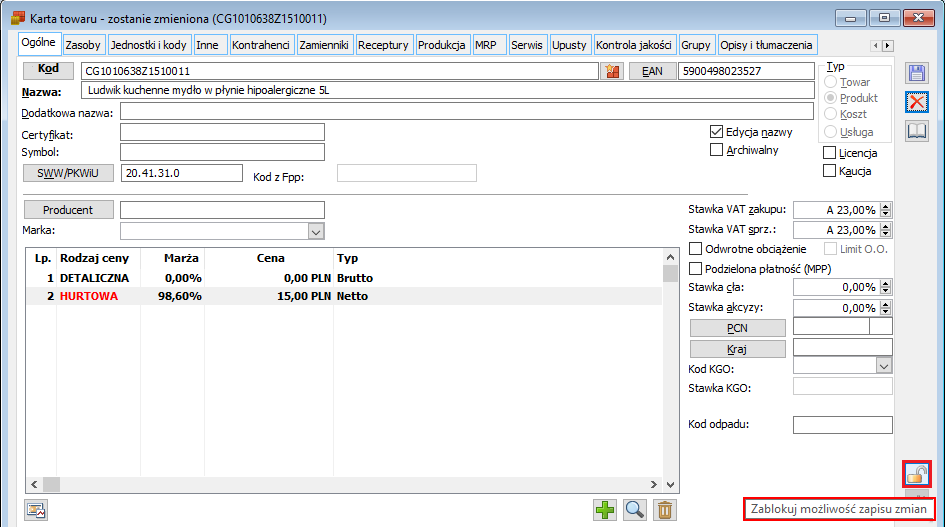Open the Kod KGO dropdown
This screenshot has width=945, height=527.
pos(884,365)
